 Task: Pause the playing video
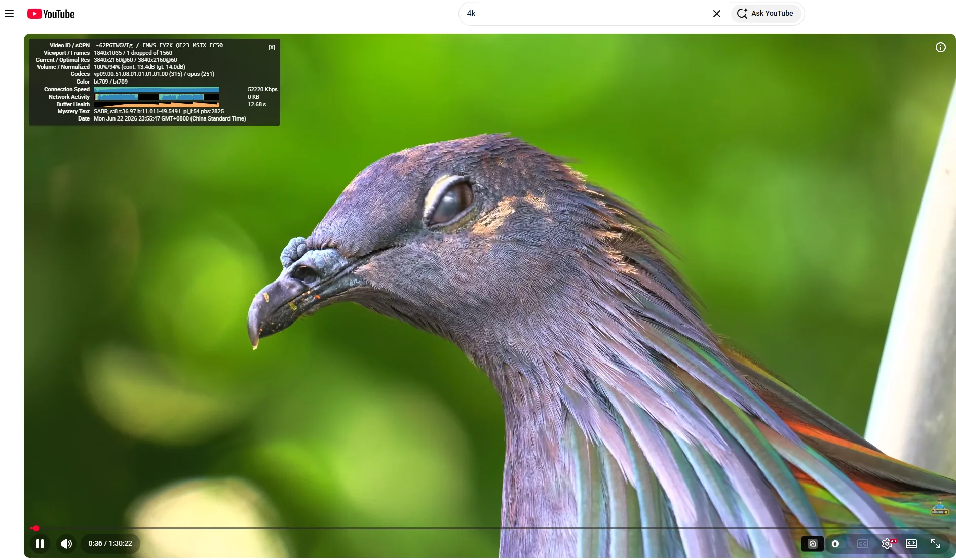40,544
